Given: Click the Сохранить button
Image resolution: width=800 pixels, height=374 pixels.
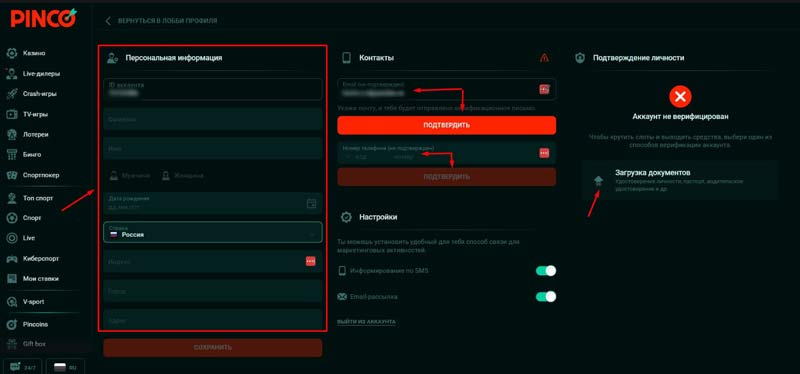Looking at the screenshot, I should [213, 347].
